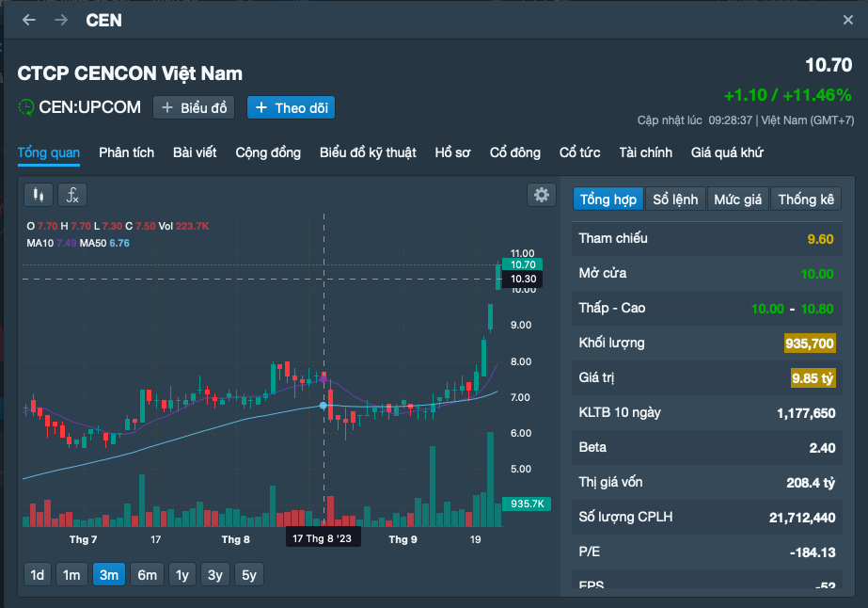Select the Sổ lệnh panel tab
This screenshot has height=608, width=868.
(675, 199)
